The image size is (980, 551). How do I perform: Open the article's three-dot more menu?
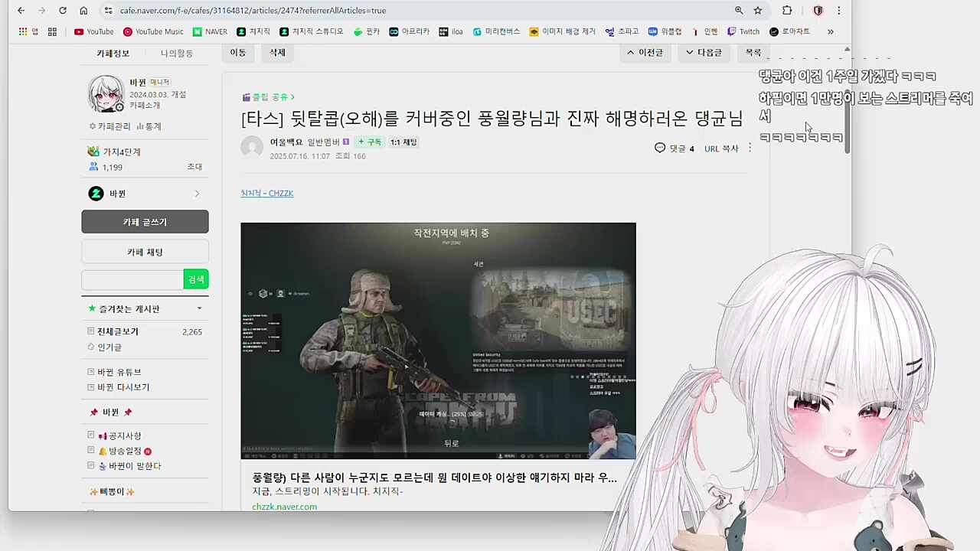coord(750,148)
